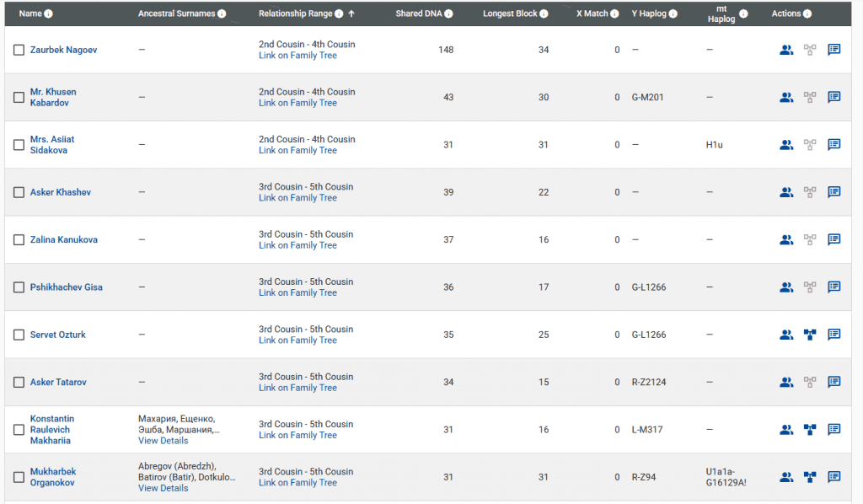Image resolution: width=863 pixels, height=504 pixels.
Task: Click common matches icon for Zalina Kanukova
Action: click(x=786, y=239)
